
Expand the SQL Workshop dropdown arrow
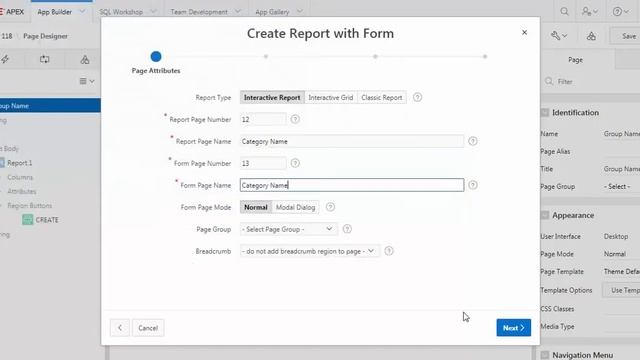click(x=153, y=11)
